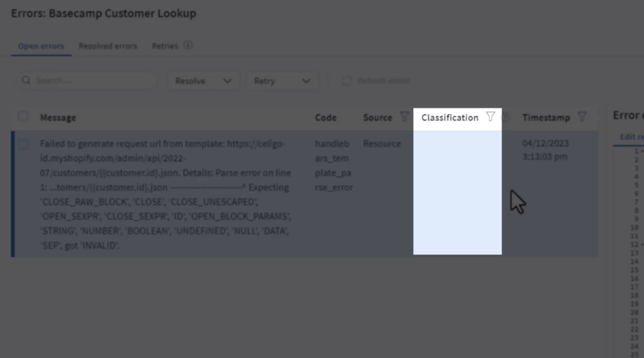Select the Open errors tab
The height and width of the screenshot is (358, 644).
point(41,46)
